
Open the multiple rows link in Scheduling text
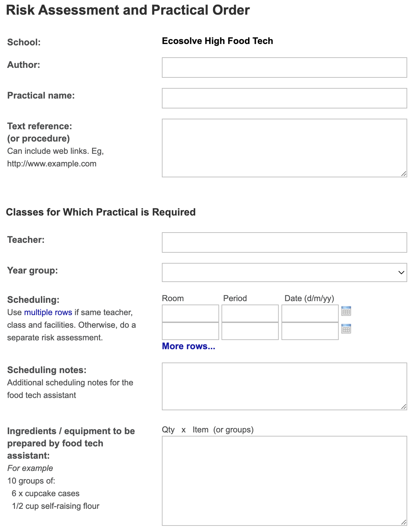click(x=47, y=312)
